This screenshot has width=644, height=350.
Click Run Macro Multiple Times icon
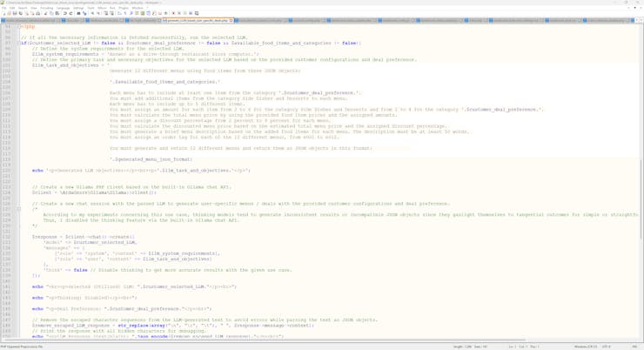tap(191, 13)
